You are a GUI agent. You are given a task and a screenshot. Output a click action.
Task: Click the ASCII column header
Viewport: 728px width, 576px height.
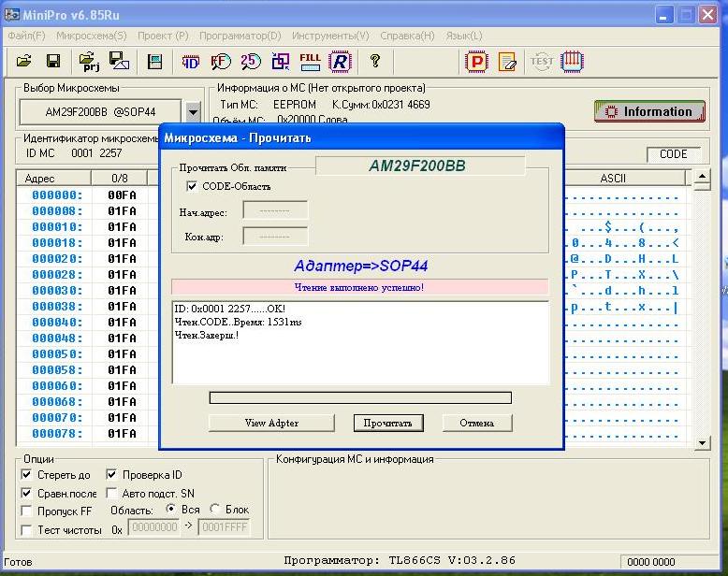click(x=624, y=178)
